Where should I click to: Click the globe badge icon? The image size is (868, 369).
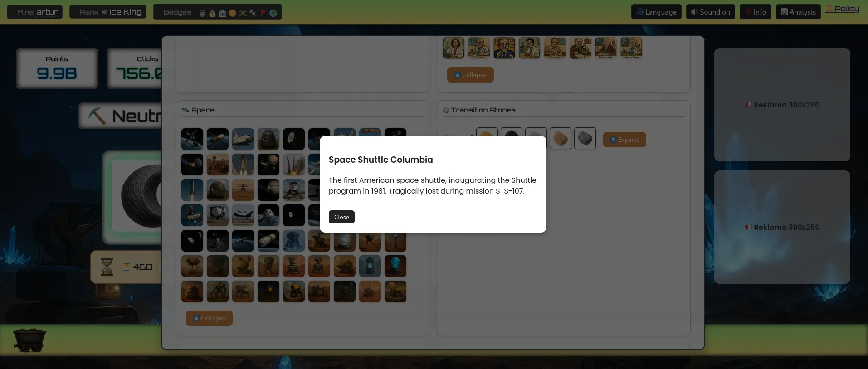click(x=273, y=13)
